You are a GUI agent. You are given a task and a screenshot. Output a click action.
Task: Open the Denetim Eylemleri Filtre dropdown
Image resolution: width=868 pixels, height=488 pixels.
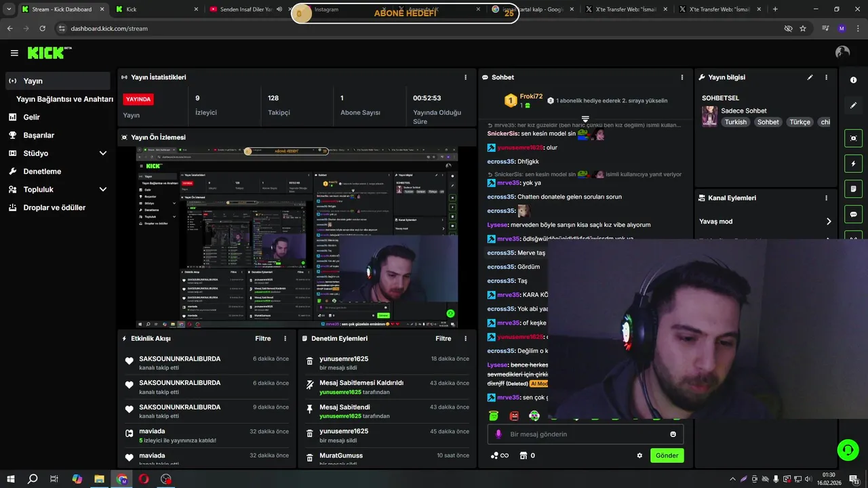tap(443, 338)
